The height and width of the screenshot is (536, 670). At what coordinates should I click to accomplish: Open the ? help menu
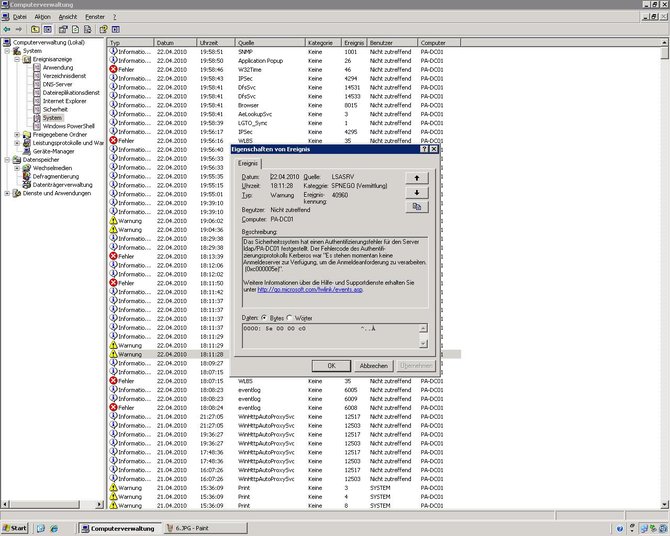coord(115,17)
